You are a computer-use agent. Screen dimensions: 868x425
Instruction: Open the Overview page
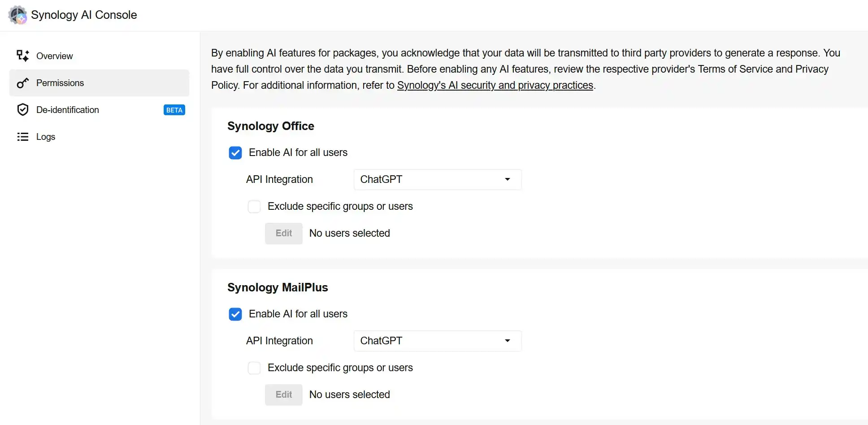click(x=99, y=56)
